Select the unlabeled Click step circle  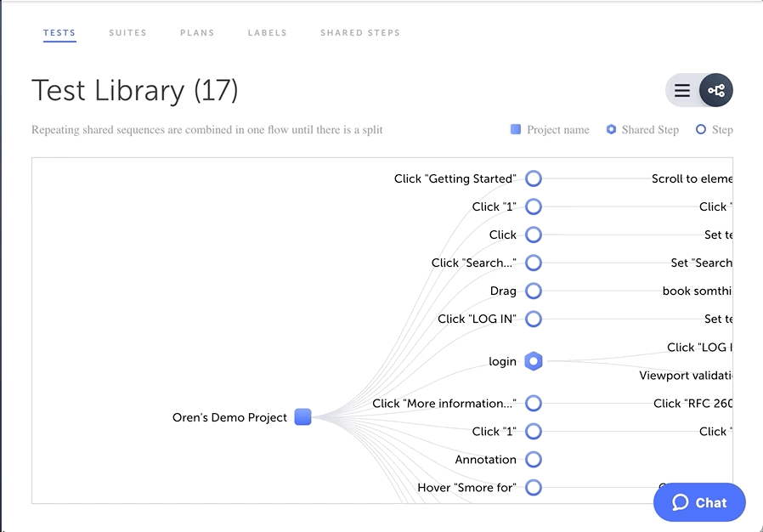(534, 235)
